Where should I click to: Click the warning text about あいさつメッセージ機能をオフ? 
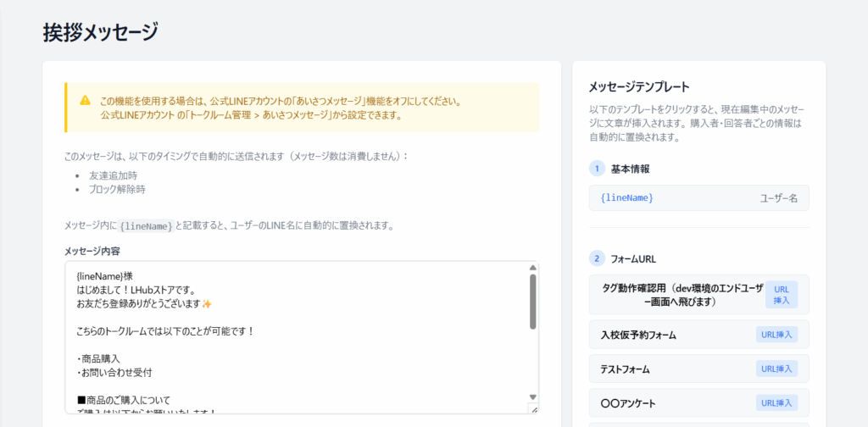pyautogui.click(x=281, y=102)
